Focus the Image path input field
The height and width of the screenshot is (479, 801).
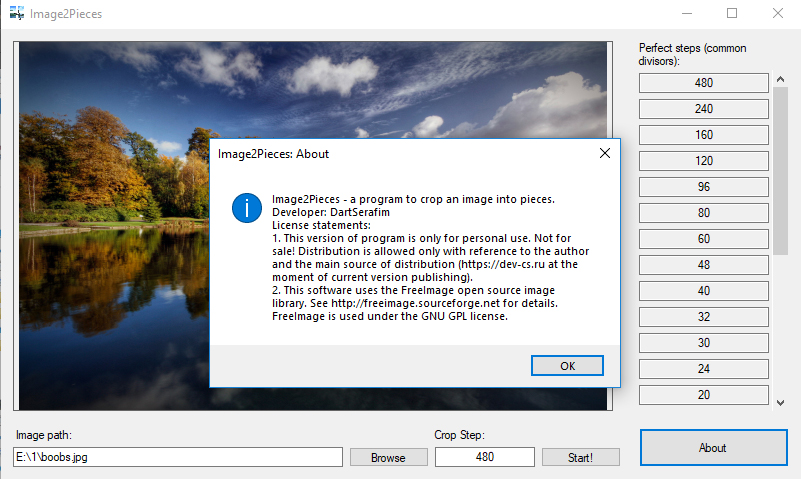click(178, 457)
